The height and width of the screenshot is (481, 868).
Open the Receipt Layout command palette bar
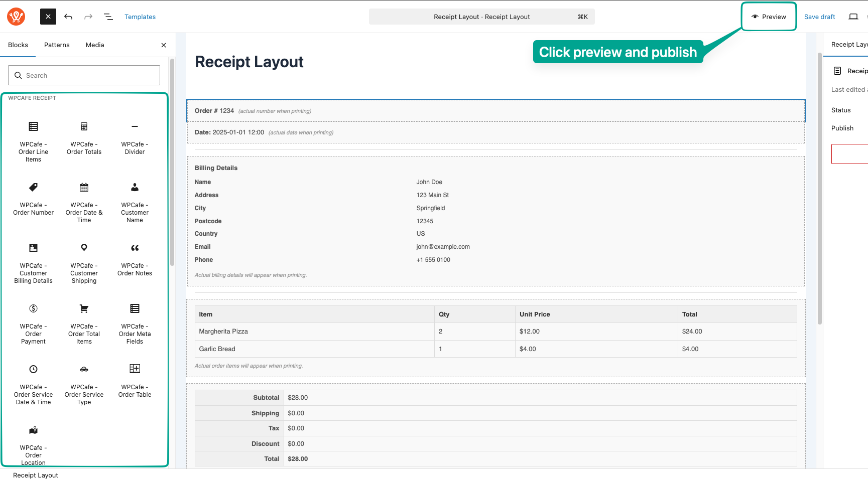481,17
